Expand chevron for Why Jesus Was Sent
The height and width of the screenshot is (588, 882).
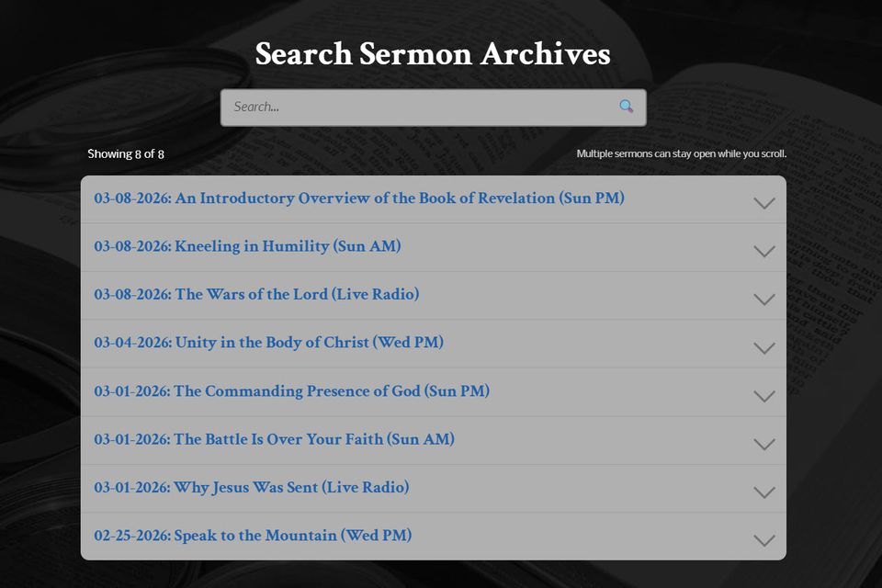click(x=763, y=492)
